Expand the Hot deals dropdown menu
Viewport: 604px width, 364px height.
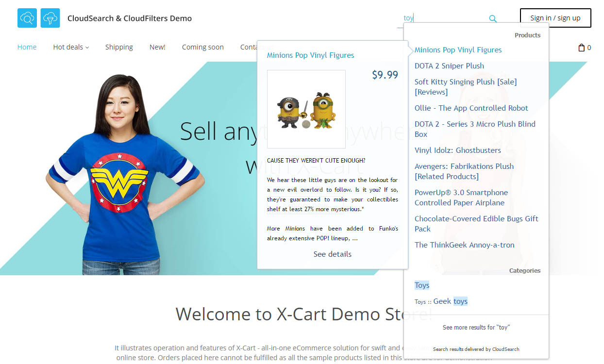tap(70, 47)
